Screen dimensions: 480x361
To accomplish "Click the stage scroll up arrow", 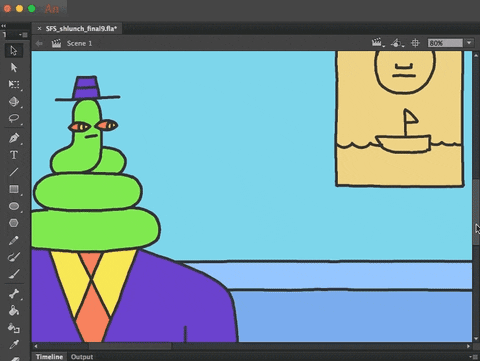I will 476,55.
